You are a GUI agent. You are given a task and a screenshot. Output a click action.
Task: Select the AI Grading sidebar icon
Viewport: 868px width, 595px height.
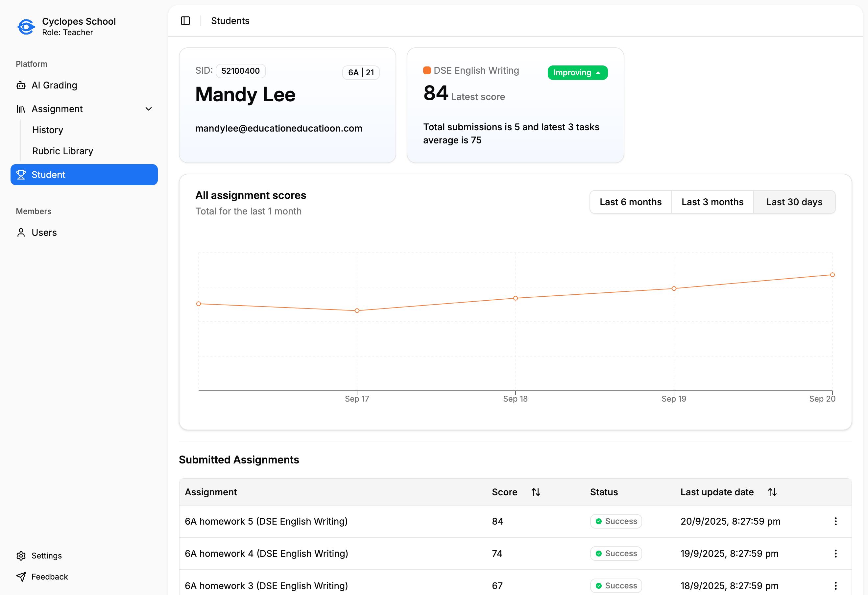21,85
